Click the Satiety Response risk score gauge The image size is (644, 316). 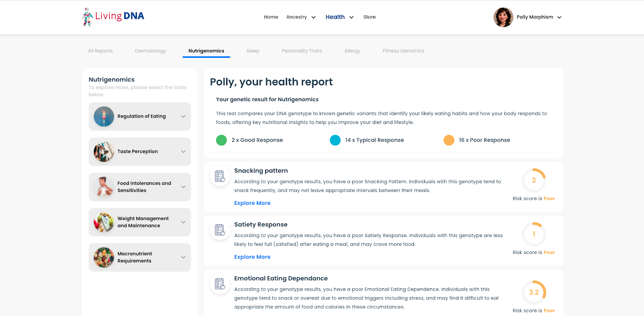coord(534,234)
